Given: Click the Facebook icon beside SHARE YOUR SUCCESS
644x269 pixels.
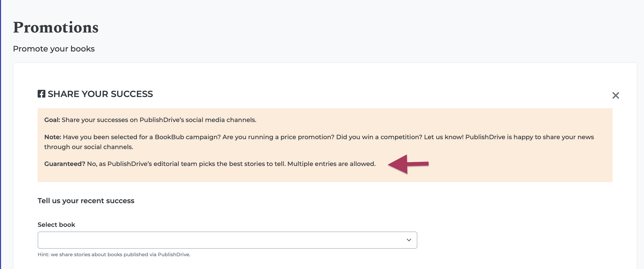Looking at the screenshot, I should pyautogui.click(x=41, y=94).
